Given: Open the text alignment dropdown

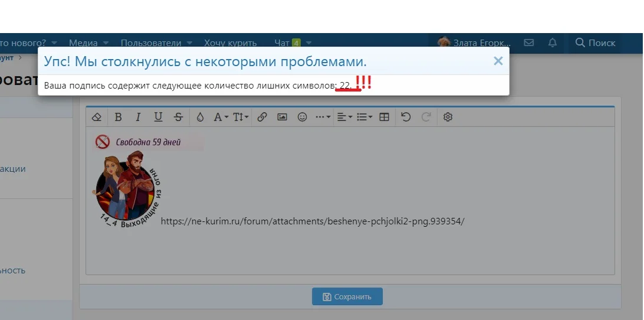Looking at the screenshot, I should [x=344, y=117].
